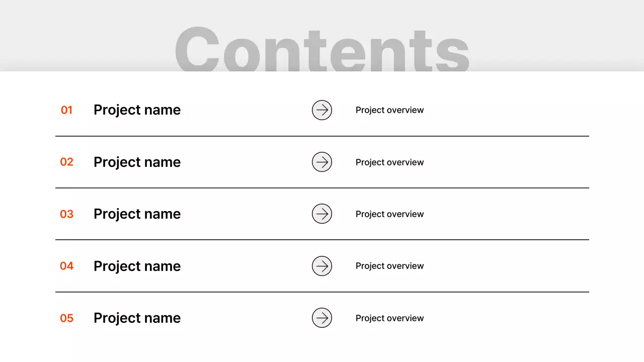Open Project overview text in row 01

tap(389, 110)
